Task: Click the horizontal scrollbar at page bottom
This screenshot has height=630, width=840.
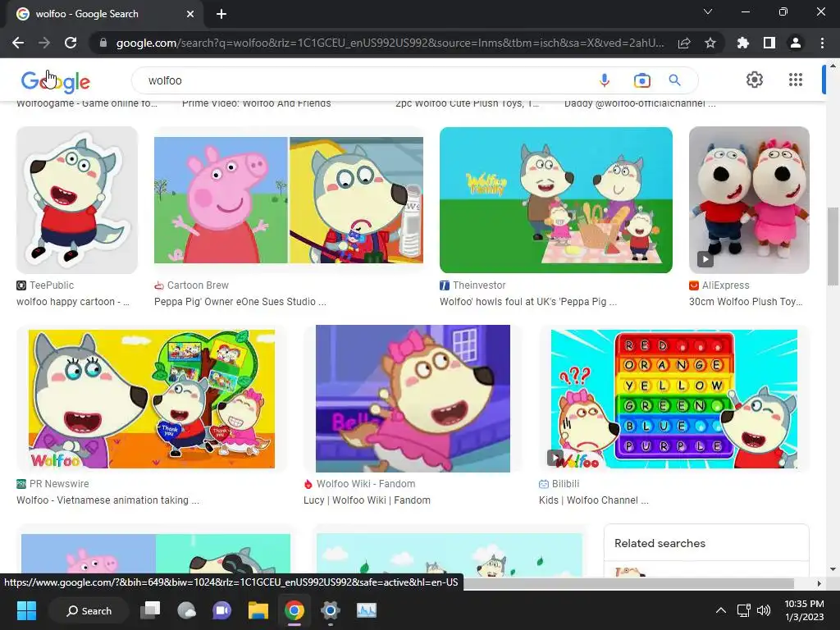Action: point(628,583)
